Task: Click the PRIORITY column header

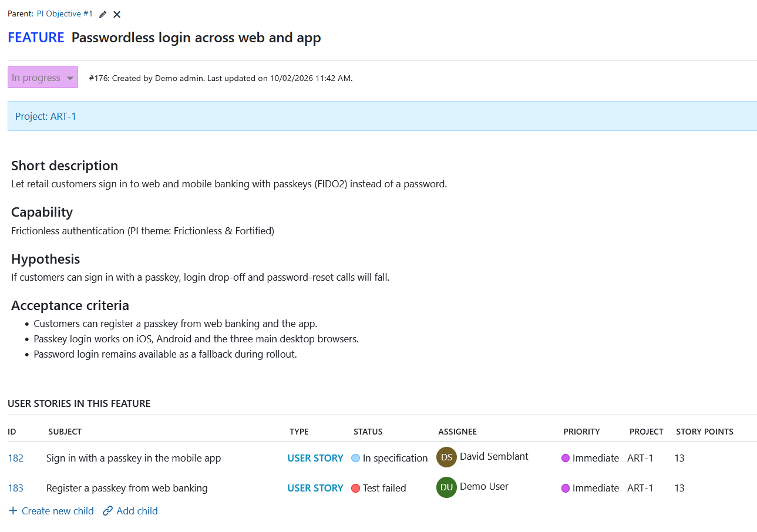Action: [581, 432]
